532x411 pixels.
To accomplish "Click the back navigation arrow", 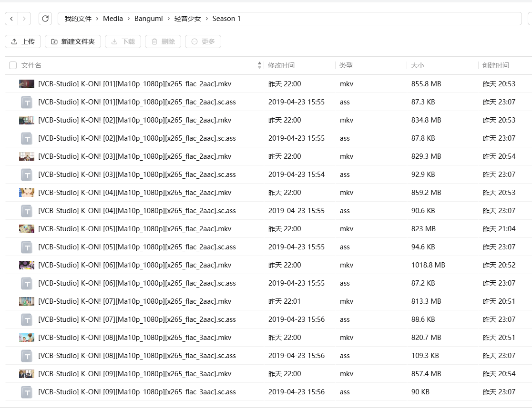I will point(11,19).
